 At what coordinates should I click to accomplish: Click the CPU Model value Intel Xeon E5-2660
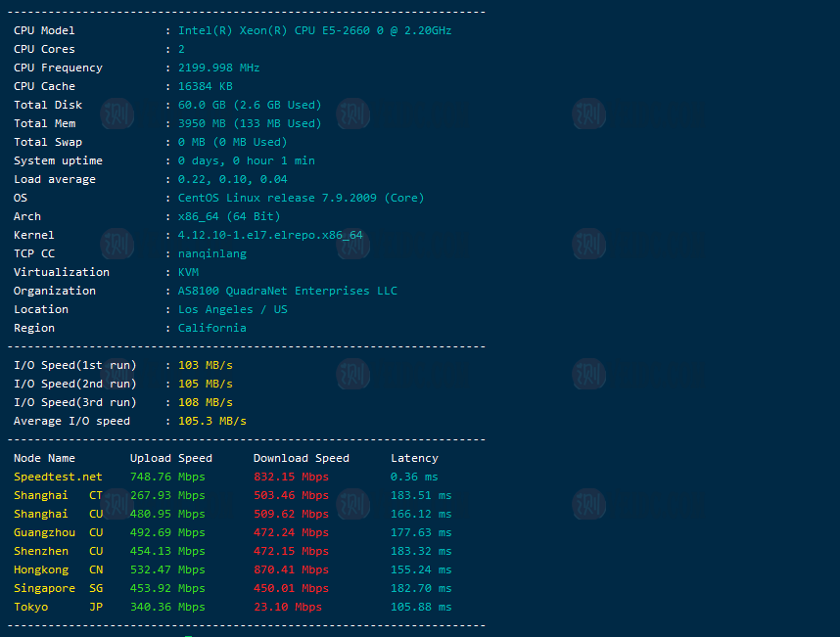tap(314, 30)
